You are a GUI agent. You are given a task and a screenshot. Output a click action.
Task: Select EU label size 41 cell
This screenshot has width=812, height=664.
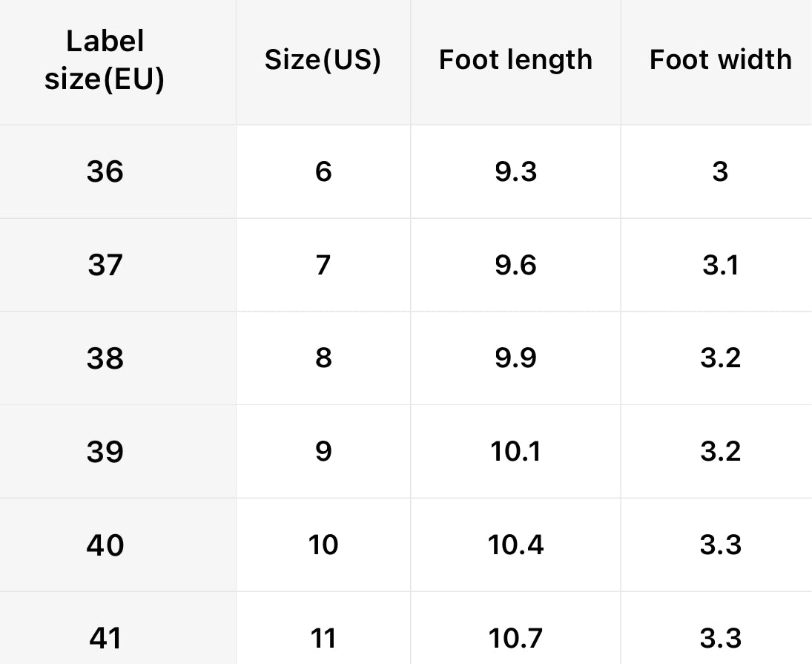(x=105, y=638)
